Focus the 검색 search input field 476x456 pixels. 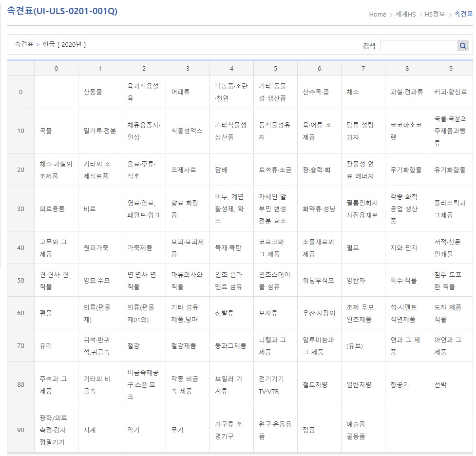click(x=419, y=46)
